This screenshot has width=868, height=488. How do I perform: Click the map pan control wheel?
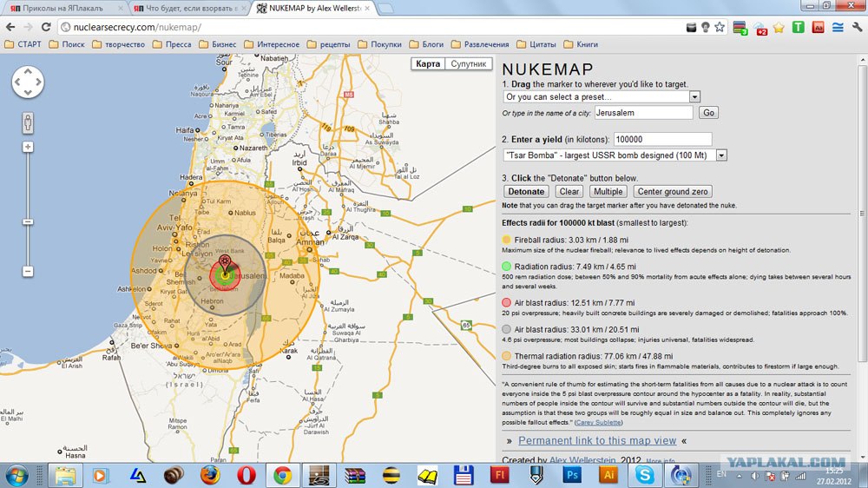pos(28,82)
